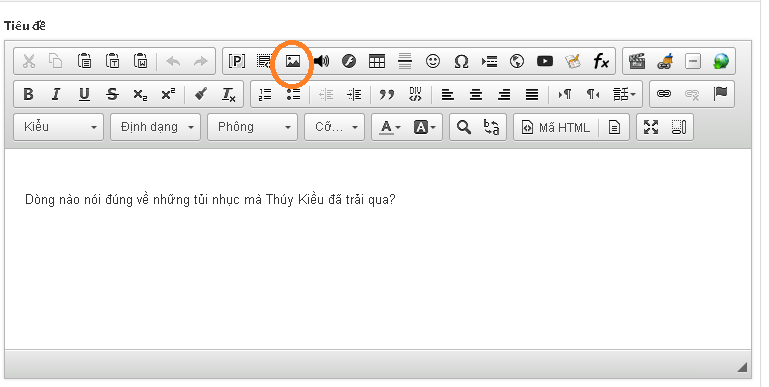Click the Select All icon
Screen dimensions: 769x387
tap(264, 61)
